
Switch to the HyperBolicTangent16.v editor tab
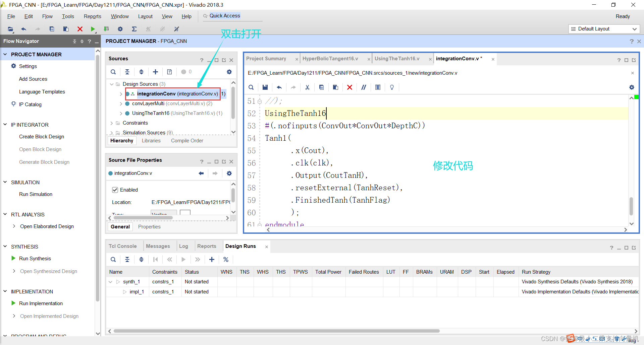[x=330, y=59]
